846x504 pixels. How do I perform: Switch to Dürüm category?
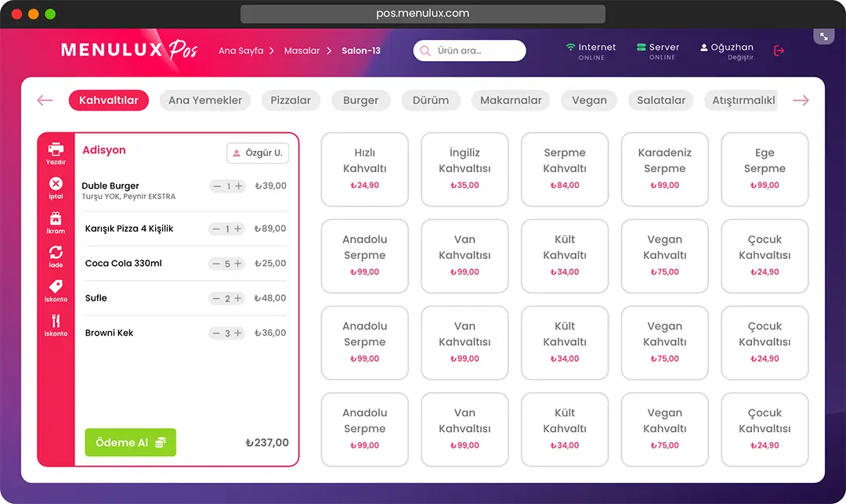pos(431,100)
